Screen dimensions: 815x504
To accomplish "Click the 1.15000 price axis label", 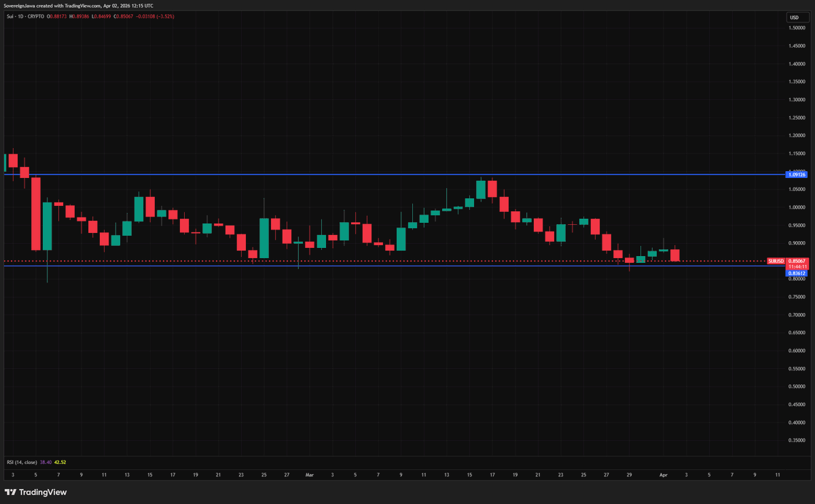I will [797, 154].
